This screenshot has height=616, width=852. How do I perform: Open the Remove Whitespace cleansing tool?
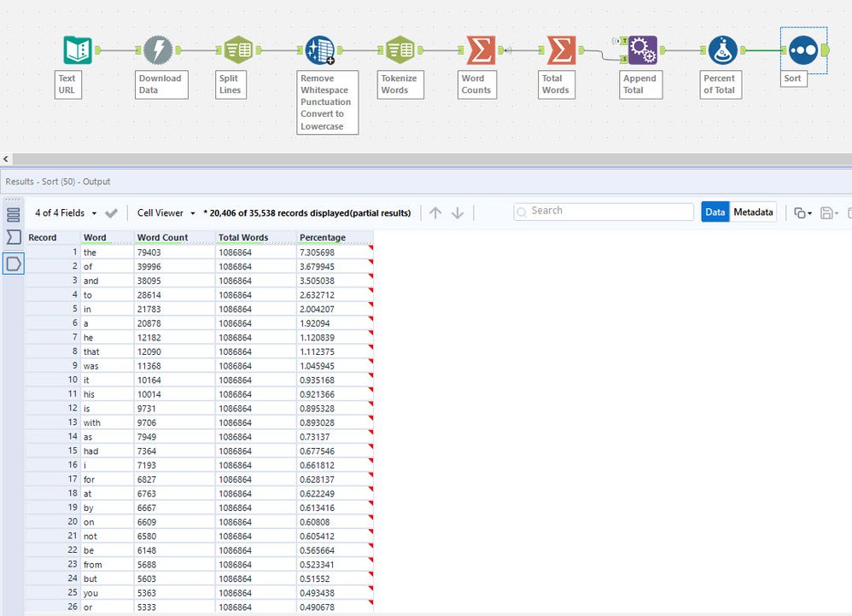[319, 50]
